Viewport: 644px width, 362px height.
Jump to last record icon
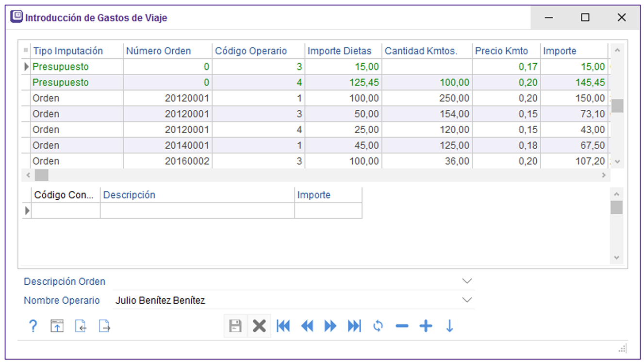pos(354,326)
